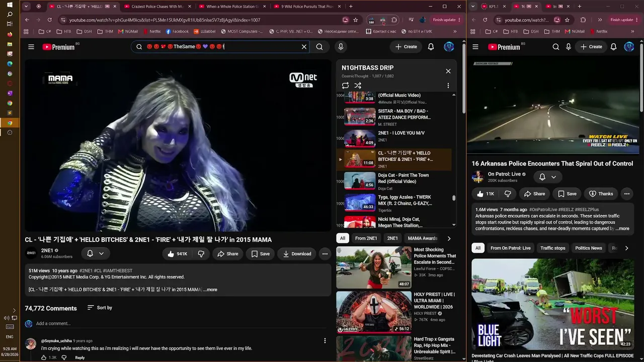The width and height of the screenshot is (644, 362).
Task: Show hidden bookmarks chevron in left browser
Action: tap(455, 31)
